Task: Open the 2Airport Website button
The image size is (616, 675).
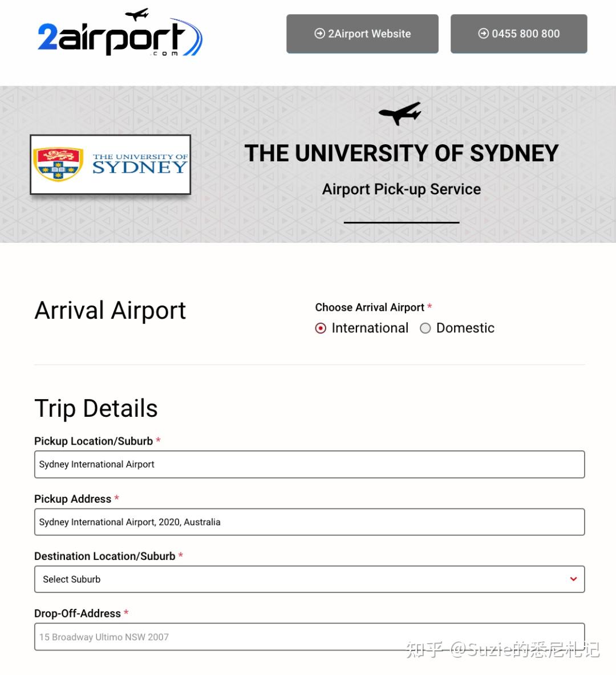Action: [x=362, y=34]
